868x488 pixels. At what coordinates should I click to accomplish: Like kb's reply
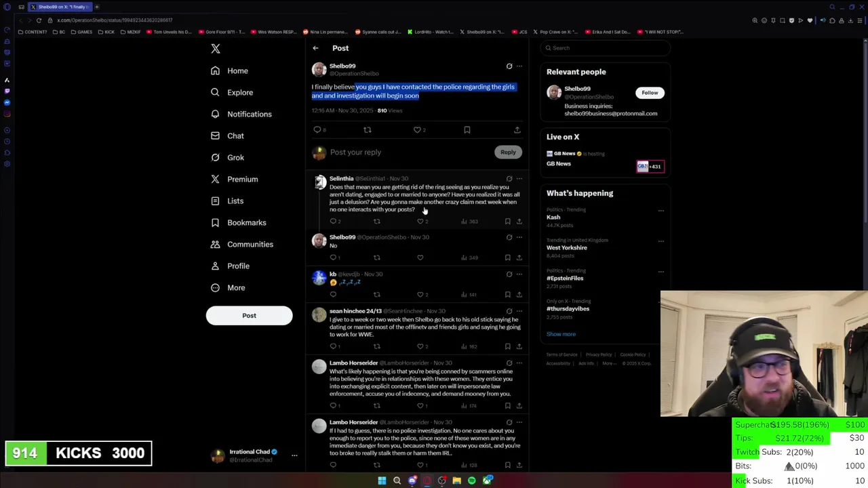(420, 295)
